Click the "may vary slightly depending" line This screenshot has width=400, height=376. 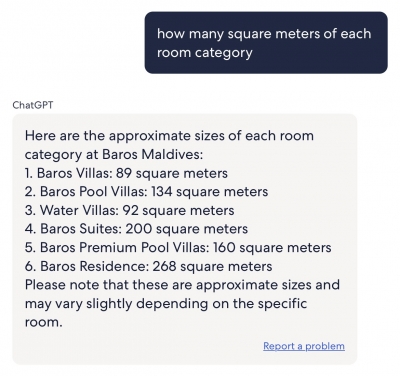166,304
